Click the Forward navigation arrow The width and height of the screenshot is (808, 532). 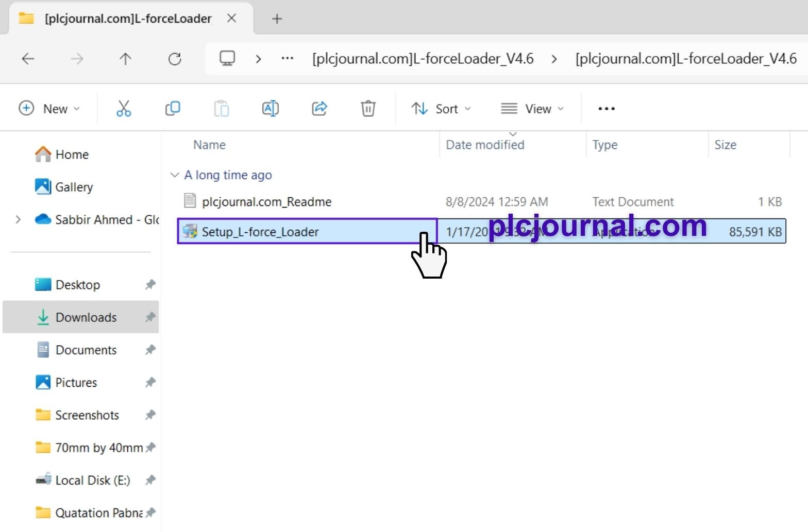pos(77,59)
